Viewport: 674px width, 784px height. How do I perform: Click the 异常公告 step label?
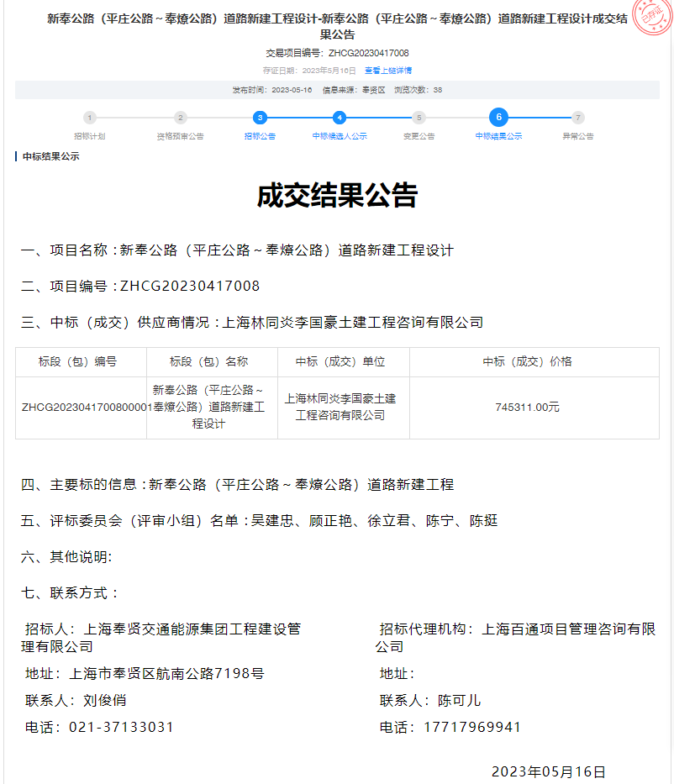point(577,136)
